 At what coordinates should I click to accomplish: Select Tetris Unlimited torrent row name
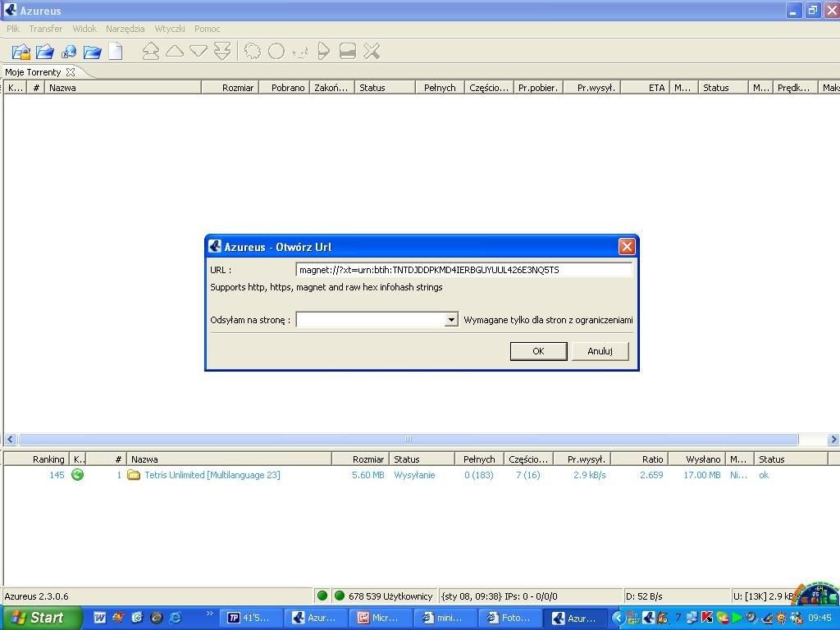click(212, 475)
